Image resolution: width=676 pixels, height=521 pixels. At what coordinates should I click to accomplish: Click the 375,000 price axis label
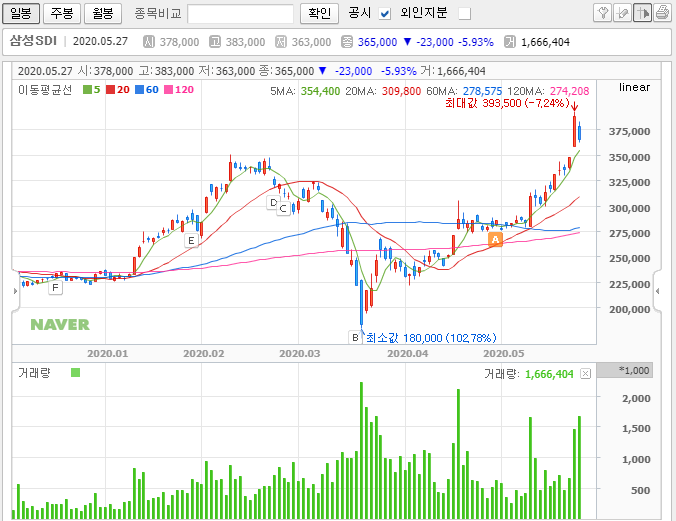(629, 132)
